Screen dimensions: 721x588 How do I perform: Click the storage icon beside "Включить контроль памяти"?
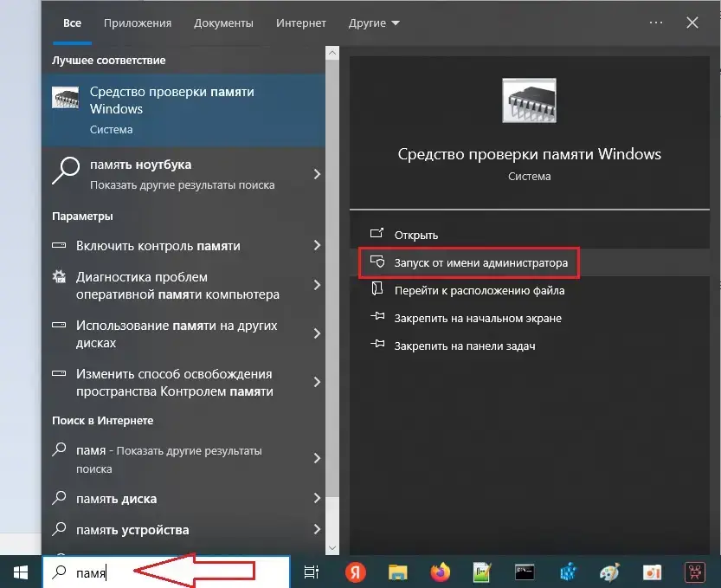[59, 245]
